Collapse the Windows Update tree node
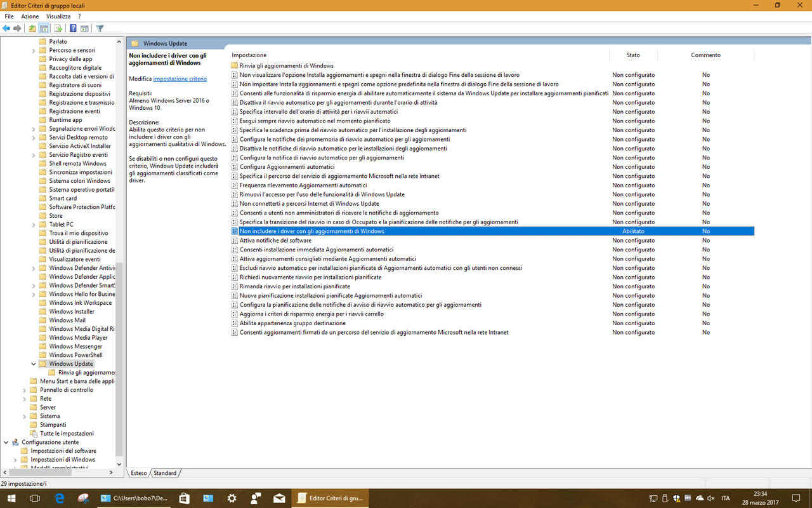This screenshot has width=812, height=508. point(34,363)
